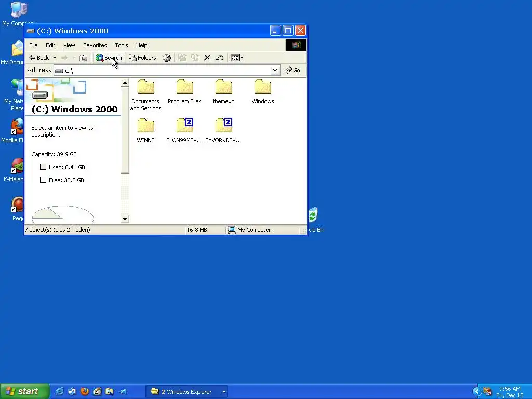Click the Used: 6.41 GB legend box
Viewport: 532px width, 399px height.
(43, 167)
